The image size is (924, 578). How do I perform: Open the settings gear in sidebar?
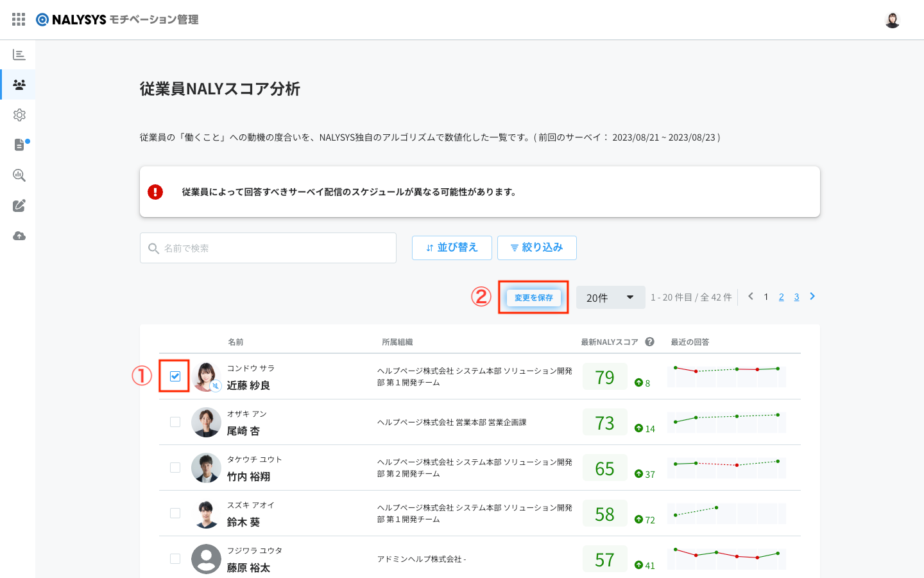click(19, 115)
